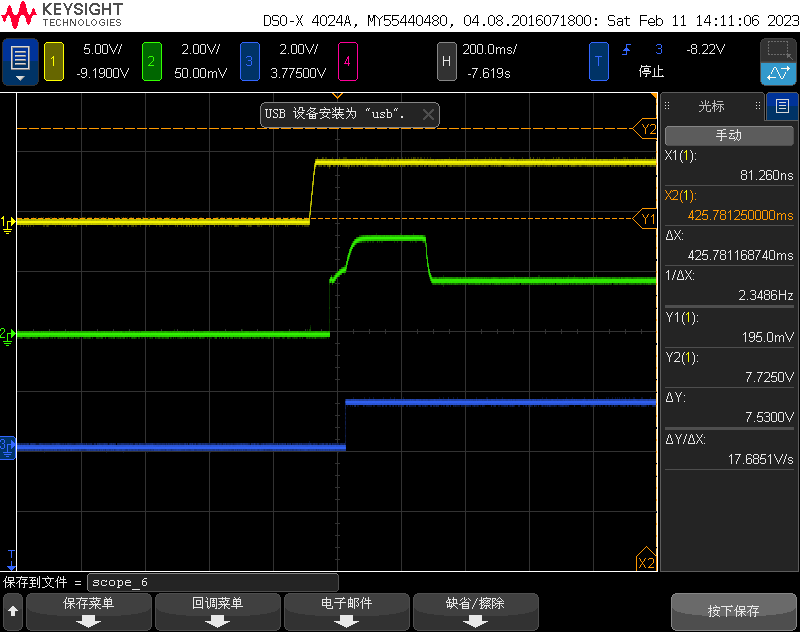The height and width of the screenshot is (632, 800).
Task: Select the Channel 2 green icon
Action: pos(150,61)
